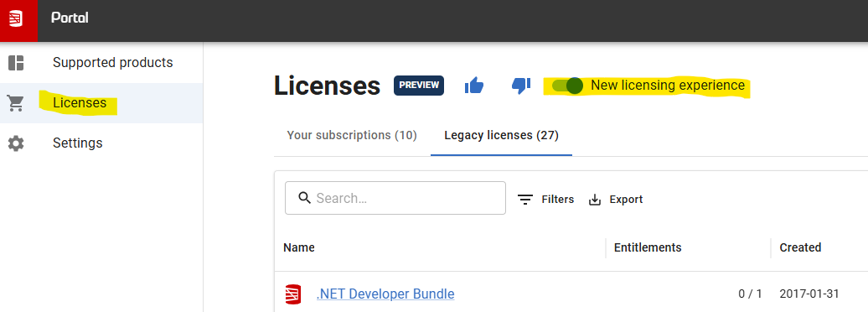Screen dimensions: 868x312
Task: Give thumbs up feedback
Action: coord(474,86)
